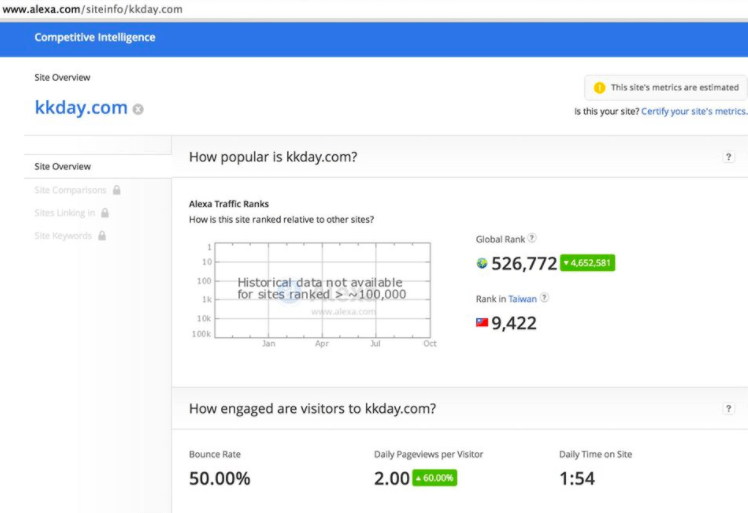
Task: Click the kkday.com site title
Action: pos(81,108)
